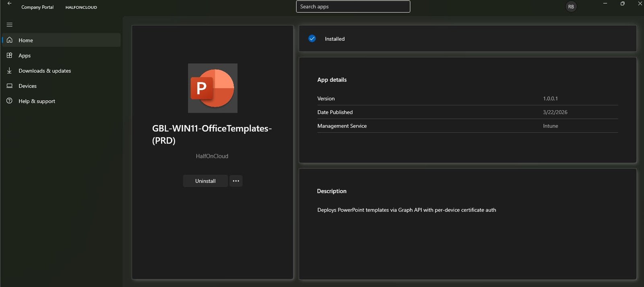
Task: Toggle the hamburger navigation menu
Action: [10, 25]
